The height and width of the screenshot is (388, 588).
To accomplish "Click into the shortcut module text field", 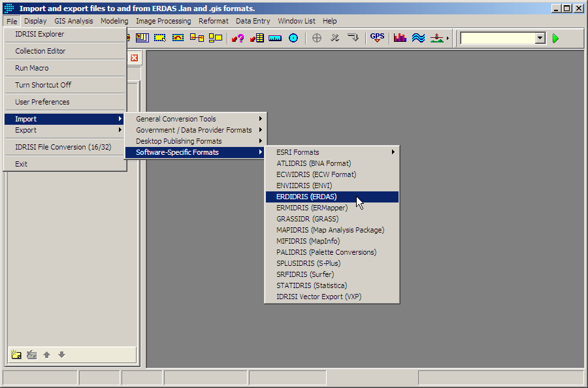I will coord(498,39).
